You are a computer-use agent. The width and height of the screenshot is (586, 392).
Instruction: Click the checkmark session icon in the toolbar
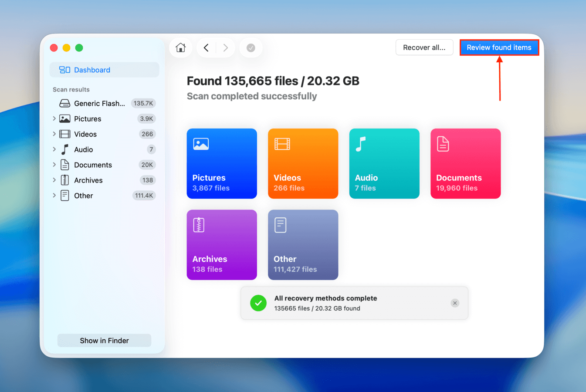click(x=251, y=47)
